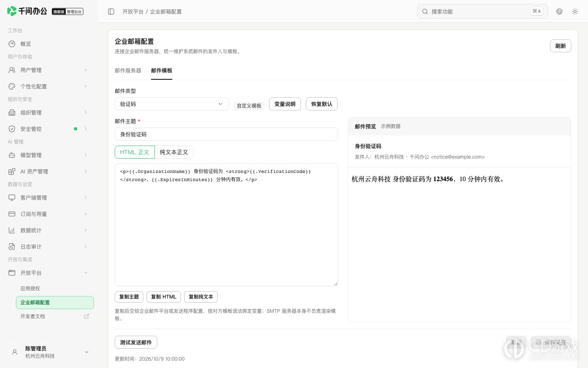Screen dimensions: 588x368
Task: Click the 模型管理 robot icon
Action: (12, 155)
